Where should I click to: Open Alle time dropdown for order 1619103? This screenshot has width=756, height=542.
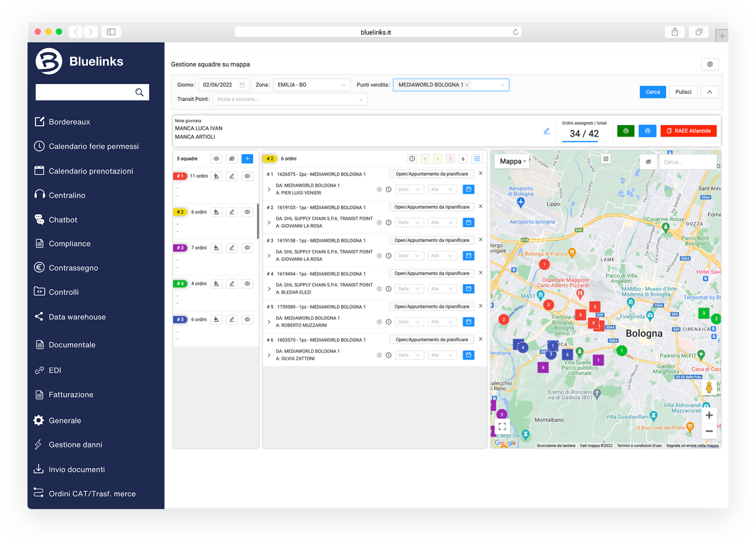pyautogui.click(x=442, y=223)
